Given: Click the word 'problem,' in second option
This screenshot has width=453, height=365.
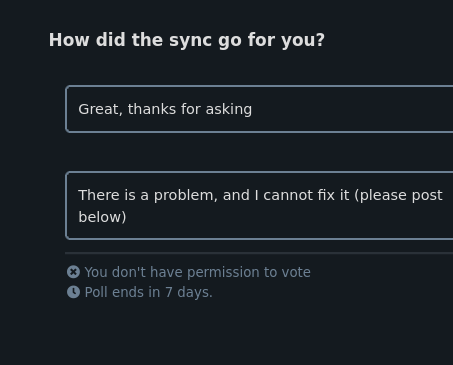Looking at the screenshot, I should 185,195.
